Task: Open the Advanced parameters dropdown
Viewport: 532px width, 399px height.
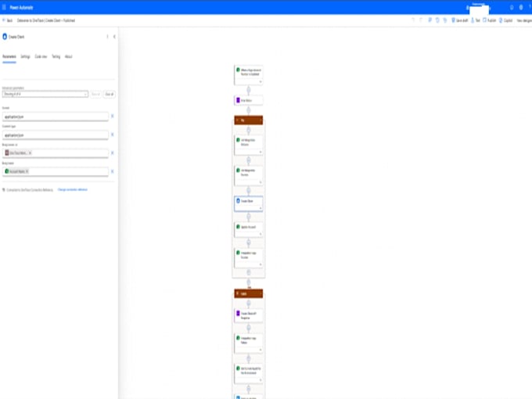Action: 45,94
